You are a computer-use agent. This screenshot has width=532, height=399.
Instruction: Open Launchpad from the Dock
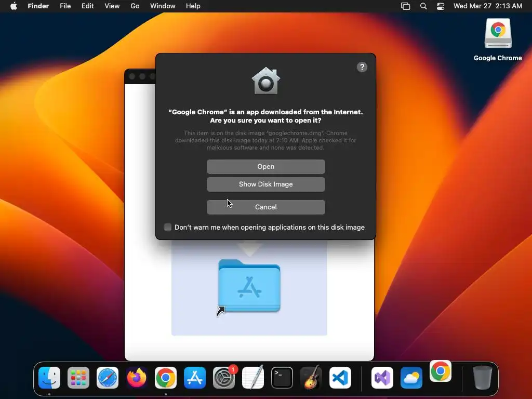[78, 378]
